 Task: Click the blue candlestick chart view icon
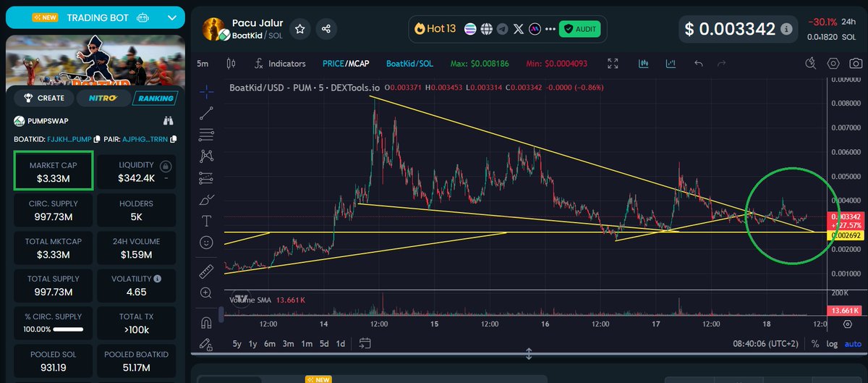tap(643, 64)
